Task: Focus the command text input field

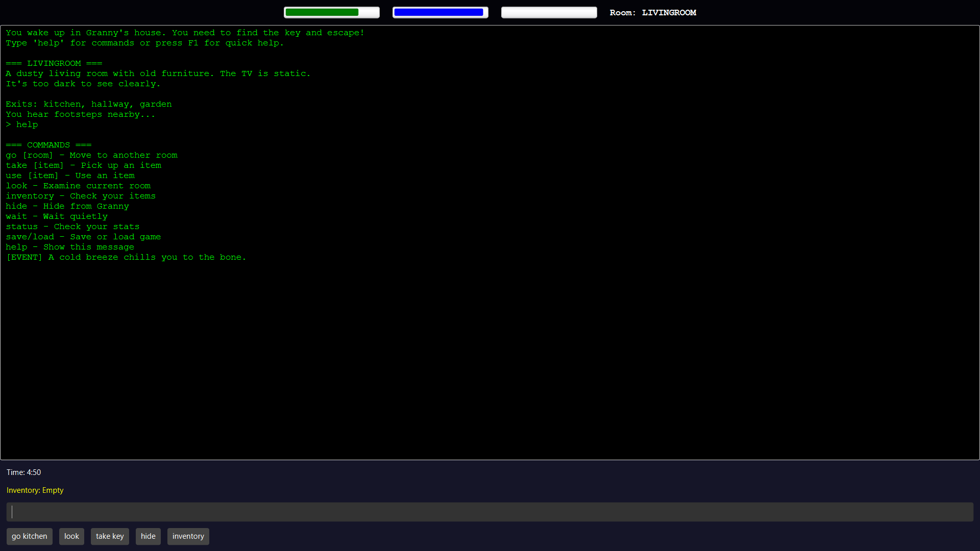Action: (x=489, y=512)
